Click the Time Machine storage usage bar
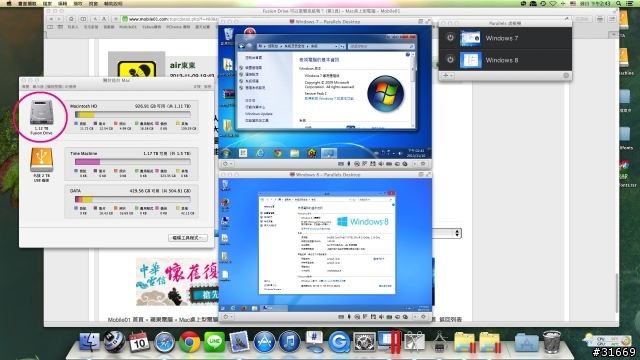This screenshot has height=360, width=640. pyautogui.click(x=132, y=162)
